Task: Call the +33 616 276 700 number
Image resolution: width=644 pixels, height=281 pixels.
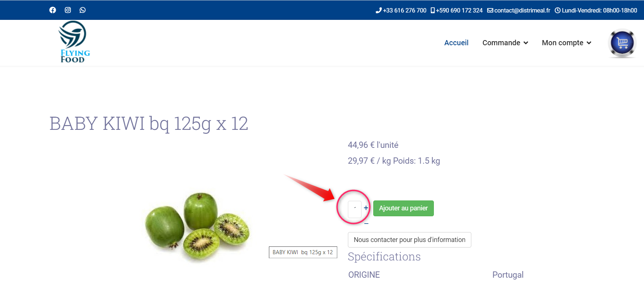Action: pyautogui.click(x=404, y=10)
